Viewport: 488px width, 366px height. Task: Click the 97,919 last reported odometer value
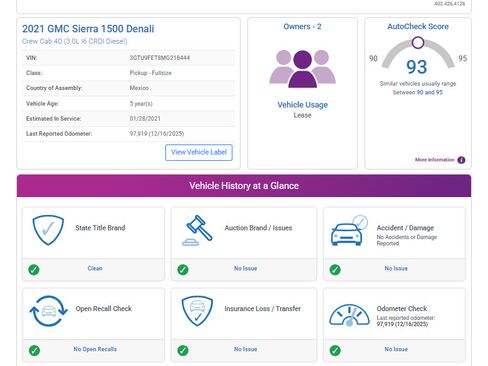[x=157, y=134]
